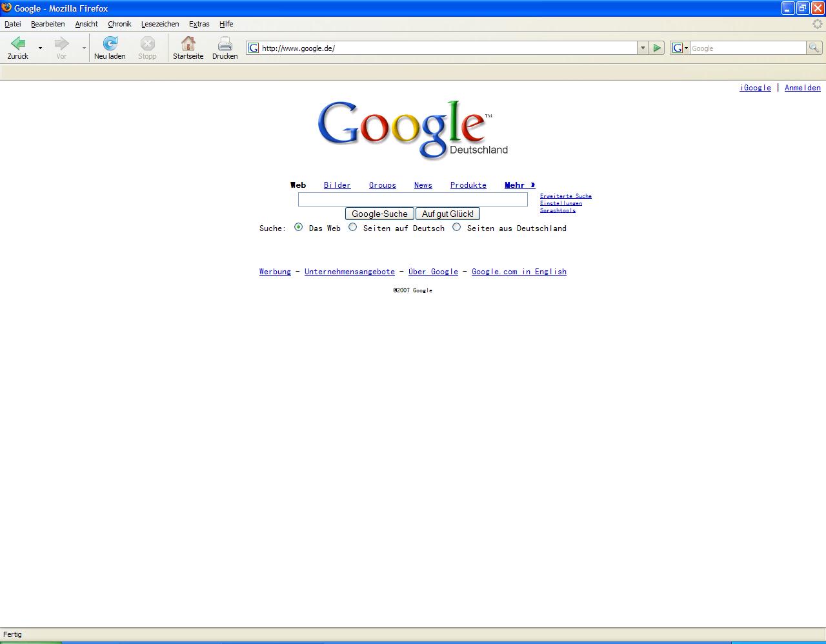Click Google.com in English link

(x=519, y=272)
